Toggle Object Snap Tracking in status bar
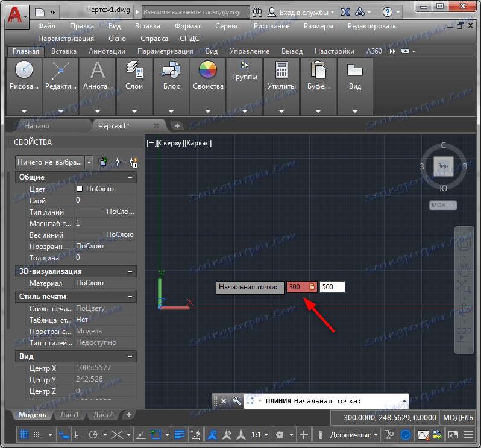This screenshot has height=448, width=481. click(141, 435)
